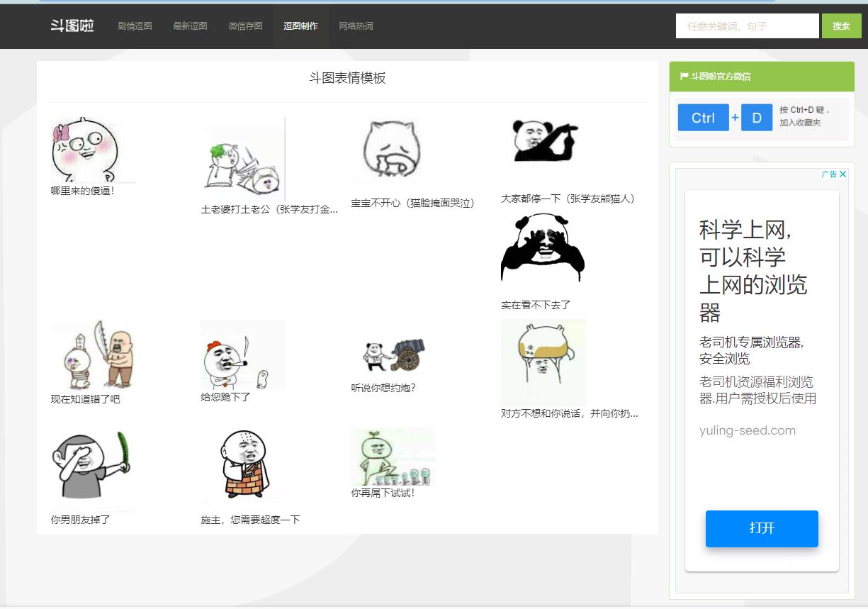Open the 土老婆打土老公 meme image
Image resolution: width=868 pixels, height=609 pixels.
(243, 160)
